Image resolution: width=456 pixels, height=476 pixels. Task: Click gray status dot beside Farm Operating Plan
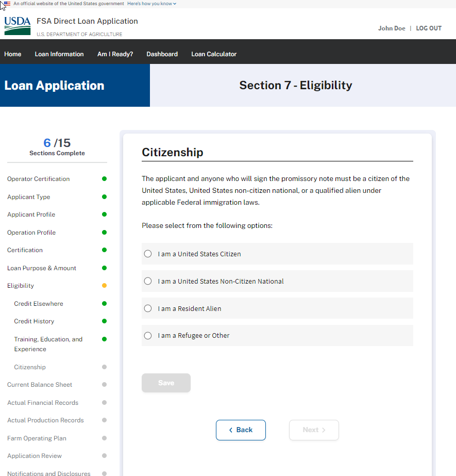[104, 438]
